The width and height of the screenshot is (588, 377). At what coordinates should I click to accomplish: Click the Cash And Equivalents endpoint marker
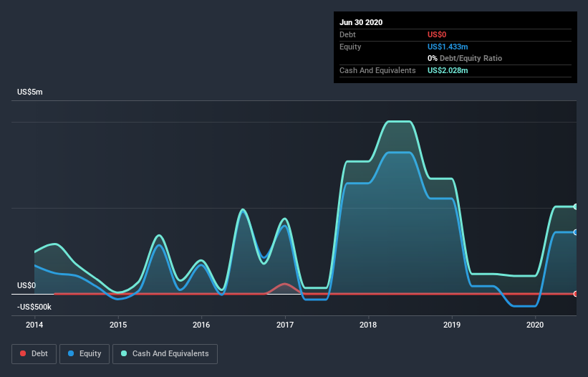[576, 206]
